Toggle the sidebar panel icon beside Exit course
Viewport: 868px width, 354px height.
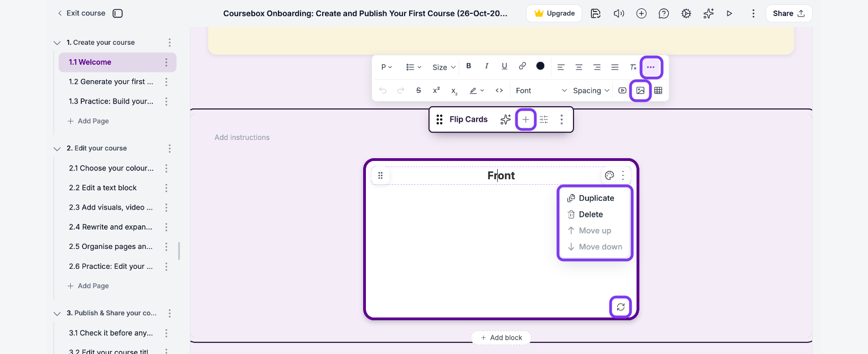[x=117, y=13]
